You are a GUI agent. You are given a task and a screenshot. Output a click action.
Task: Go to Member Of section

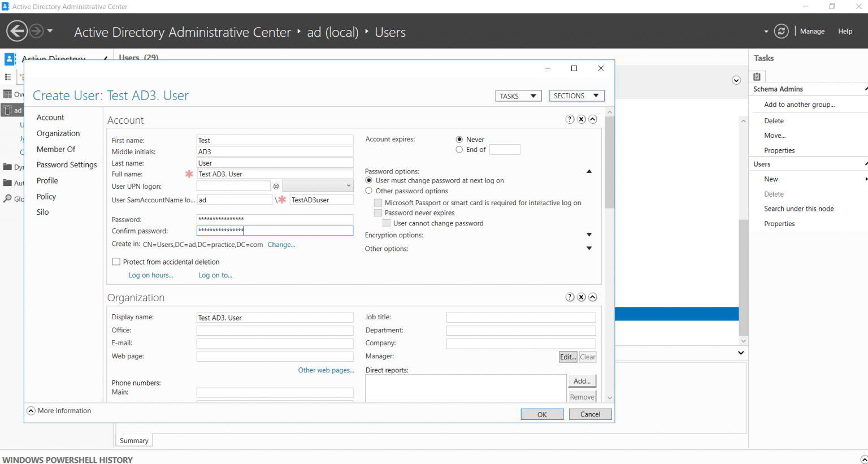tap(56, 149)
